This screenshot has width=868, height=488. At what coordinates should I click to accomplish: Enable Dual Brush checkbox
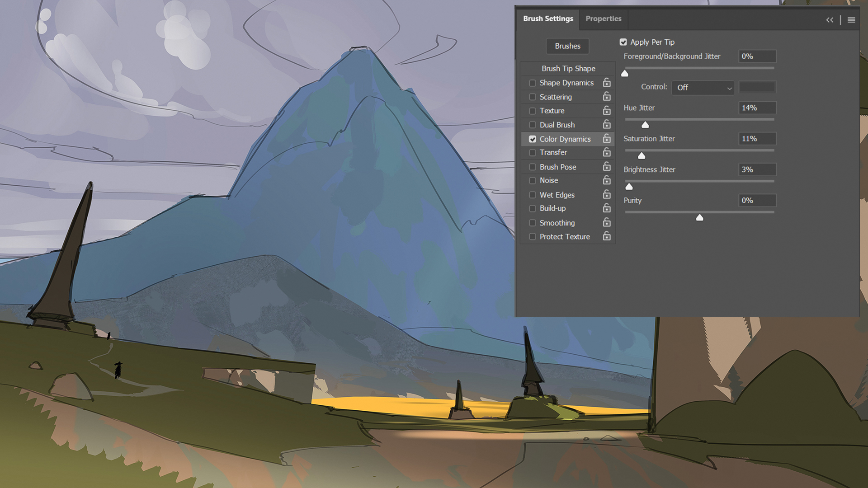coord(533,125)
